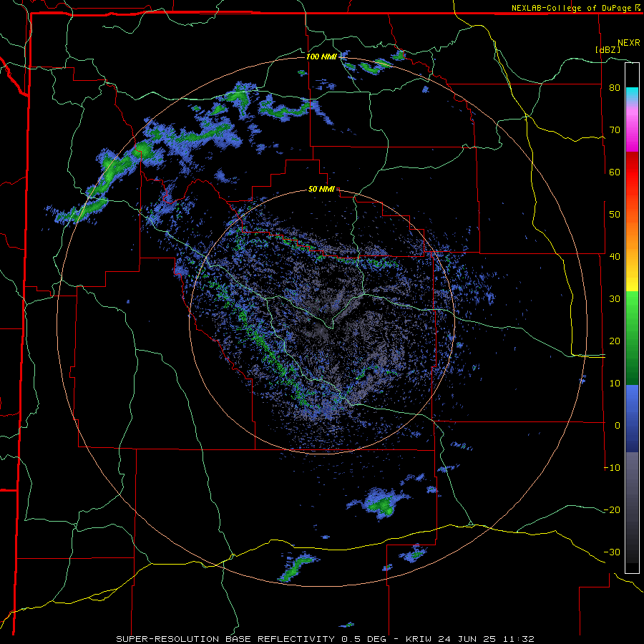Click the -30 value on the dBZ scale
The image size is (644, 644).
click(612, 552)
